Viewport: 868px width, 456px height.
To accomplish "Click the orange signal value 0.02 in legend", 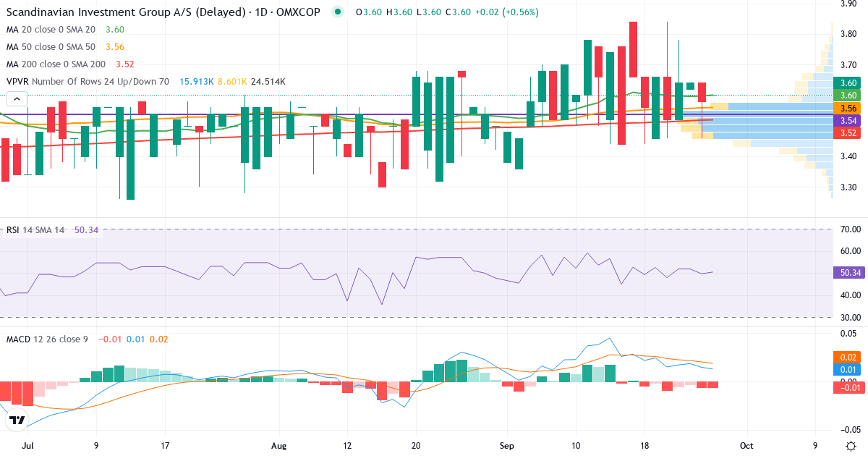I will (x=158, y=339).
